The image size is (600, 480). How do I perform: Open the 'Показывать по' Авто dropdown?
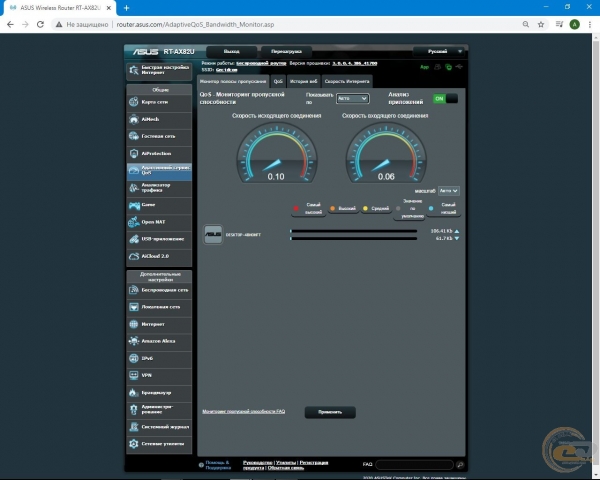point(352,98)
